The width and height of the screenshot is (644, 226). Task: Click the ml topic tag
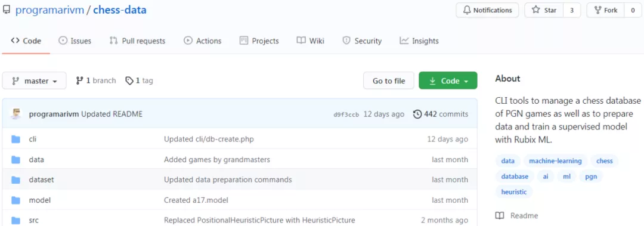567,177
